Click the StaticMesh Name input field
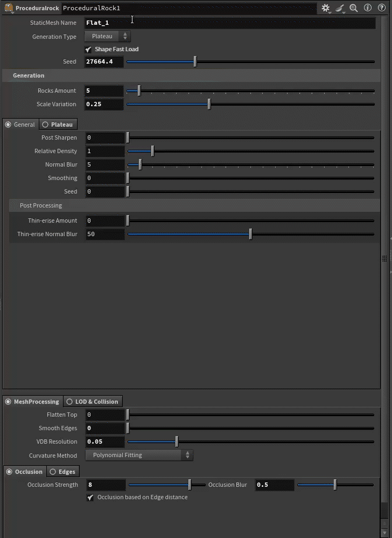This screenshot has height=538, width=392. (x=229, y=23)
